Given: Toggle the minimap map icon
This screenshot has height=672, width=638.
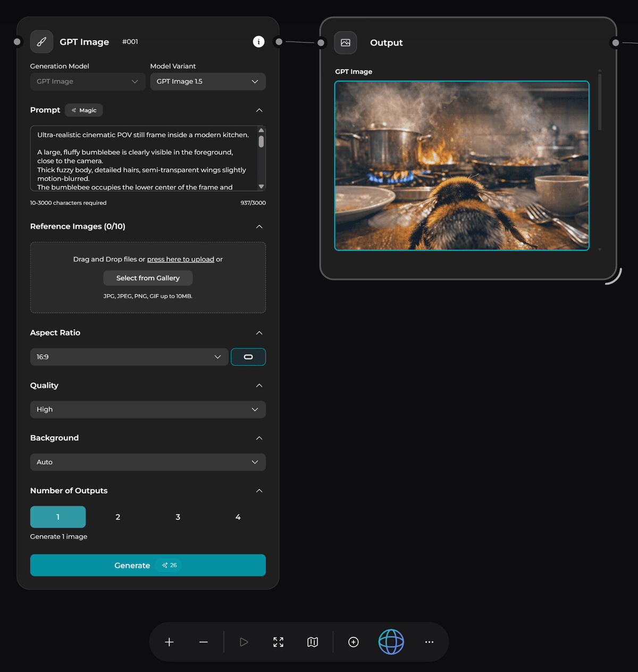Looking at the screenshot, I should [313, 642].
